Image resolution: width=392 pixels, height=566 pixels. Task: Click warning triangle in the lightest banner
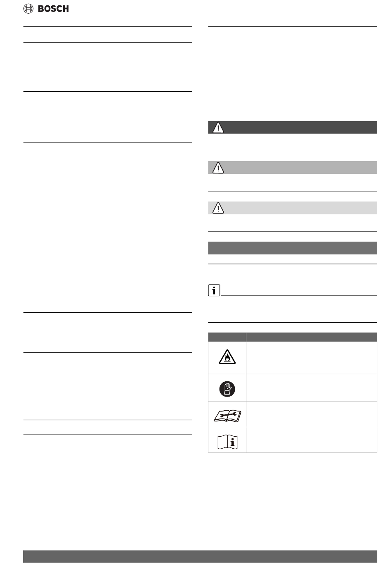pyautogui.click(x=218, y=208)
